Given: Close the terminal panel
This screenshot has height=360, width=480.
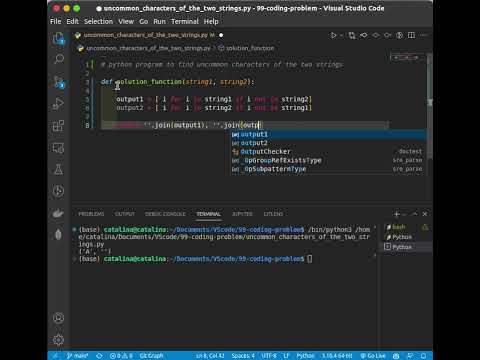Looking at the screenshot, I should pos(425,214).
